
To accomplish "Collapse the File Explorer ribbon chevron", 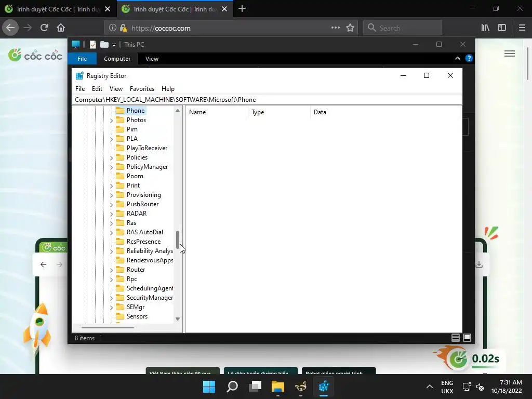I will pos(457,58).
